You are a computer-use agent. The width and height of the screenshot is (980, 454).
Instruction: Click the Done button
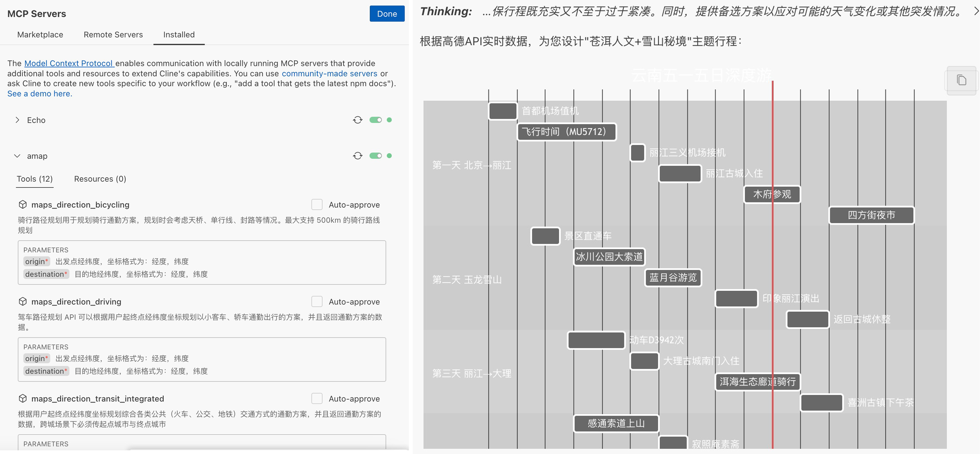tap(387, 14)
